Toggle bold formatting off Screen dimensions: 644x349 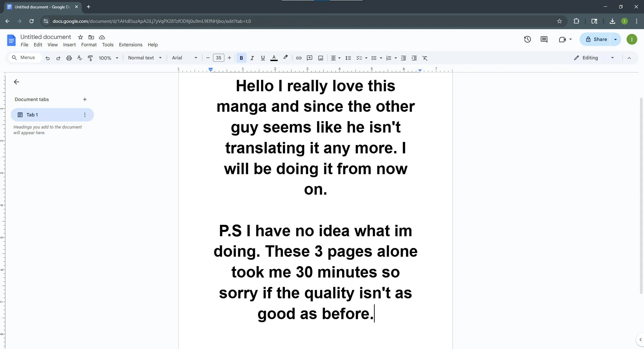click(x=241, y=58)
